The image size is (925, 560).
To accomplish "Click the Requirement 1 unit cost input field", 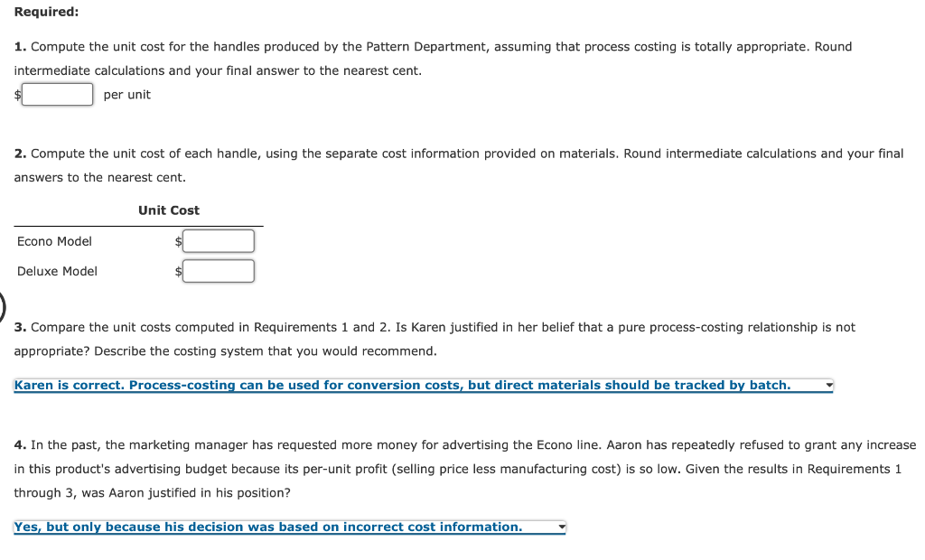I will point(57,94).
